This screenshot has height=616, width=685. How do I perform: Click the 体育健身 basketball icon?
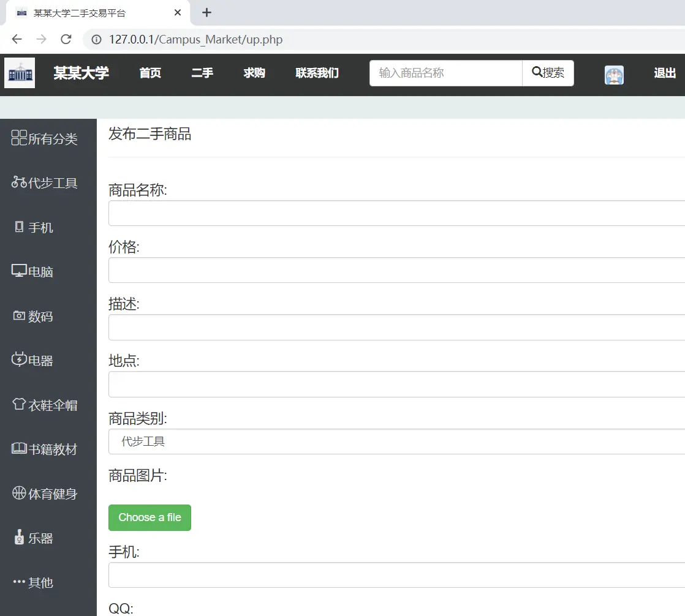coord(19,493)
